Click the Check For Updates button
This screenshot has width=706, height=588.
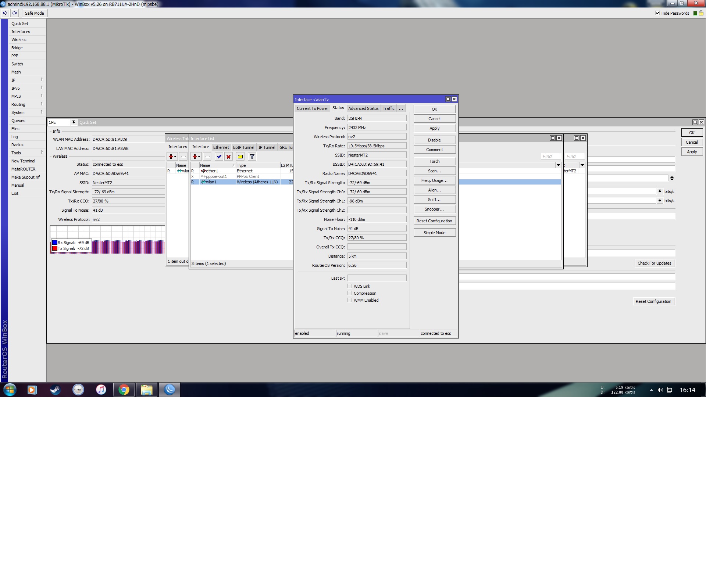pos(654,263)
